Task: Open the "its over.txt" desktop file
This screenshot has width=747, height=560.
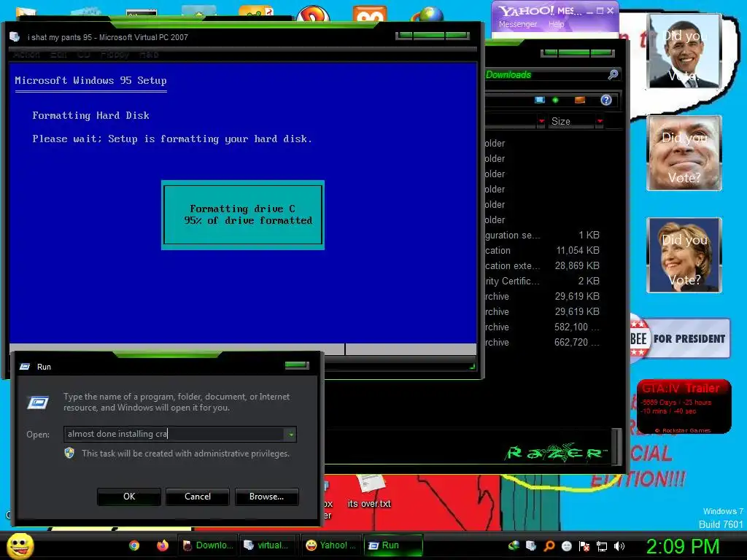Action: coord(369,492)
